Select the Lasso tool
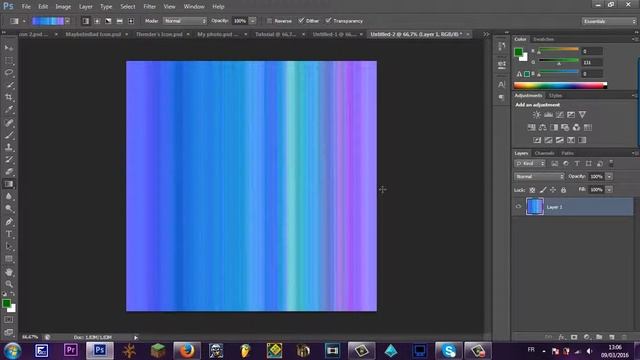The image size is (640, 360). pos(9,73)
